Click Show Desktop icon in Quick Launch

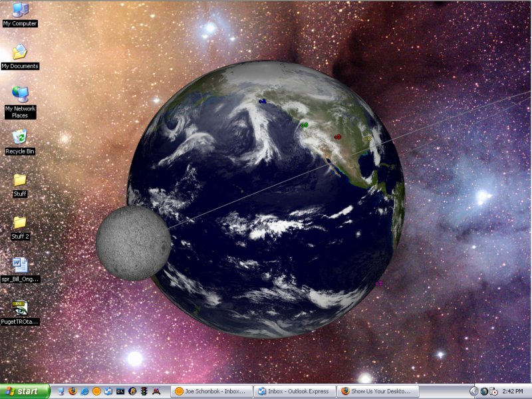[61, 392]
